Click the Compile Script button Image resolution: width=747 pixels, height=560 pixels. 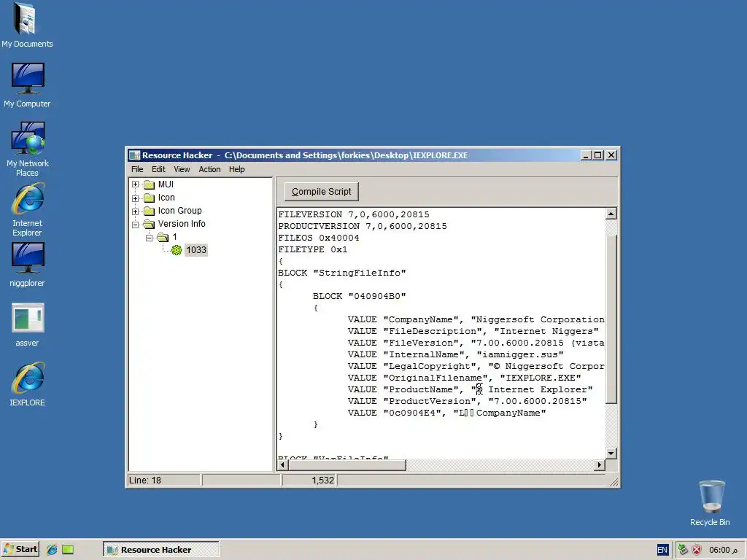click(322, 192)
